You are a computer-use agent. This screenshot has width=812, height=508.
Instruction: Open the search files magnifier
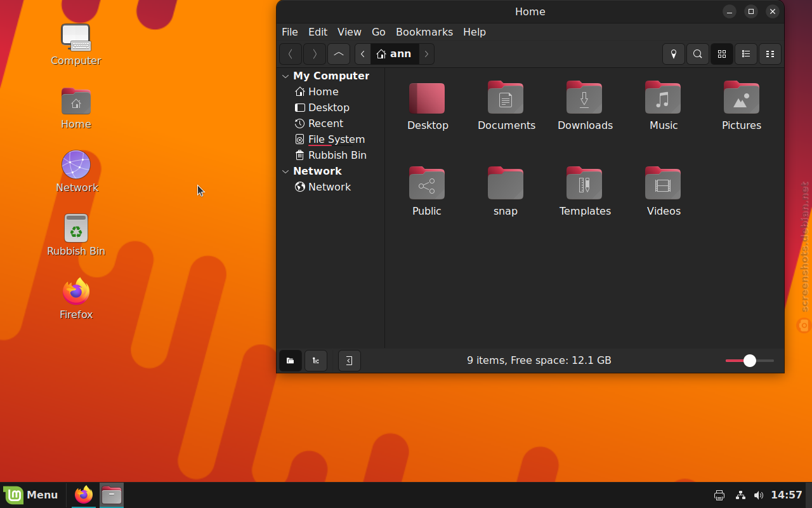point(698,54)
